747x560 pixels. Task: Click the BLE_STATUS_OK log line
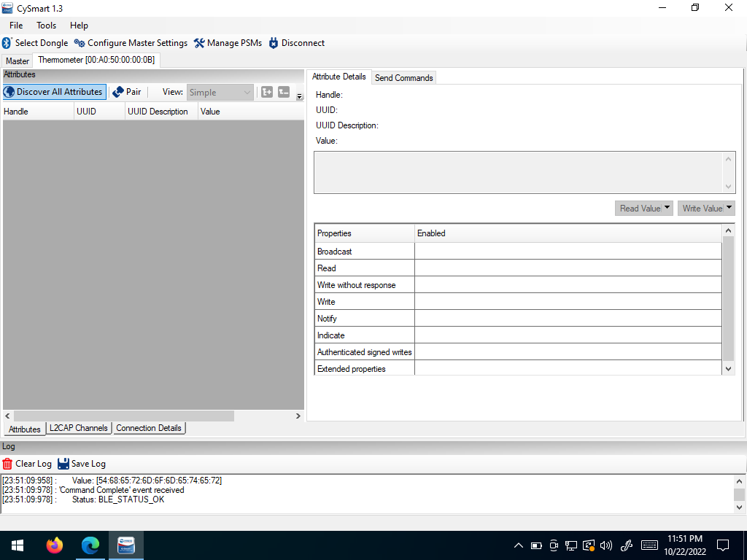83,499
